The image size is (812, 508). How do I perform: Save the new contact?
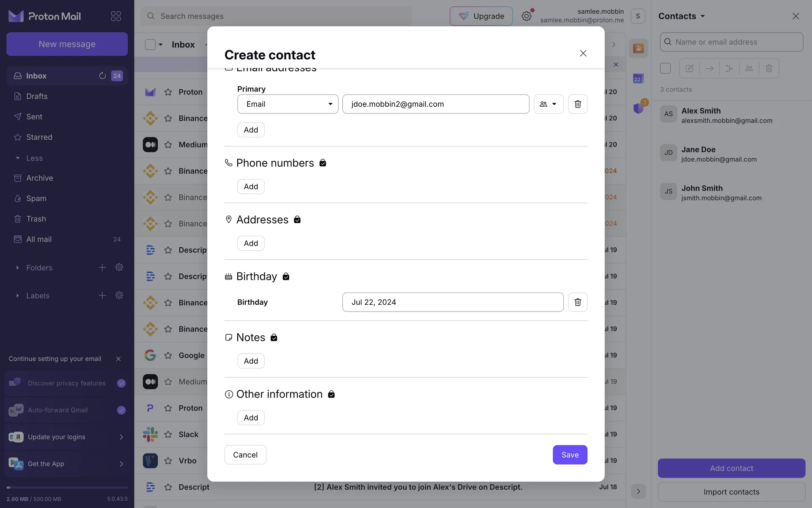(x=570, y=455)
